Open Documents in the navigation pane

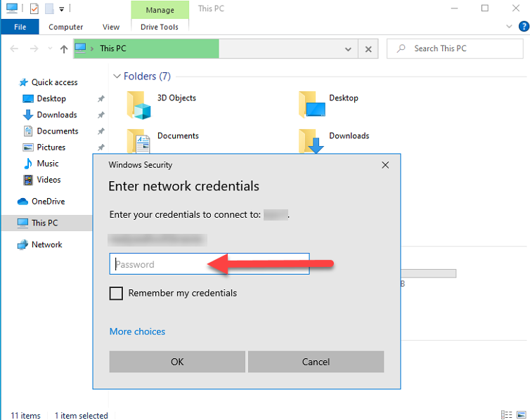tap(58, 131)
